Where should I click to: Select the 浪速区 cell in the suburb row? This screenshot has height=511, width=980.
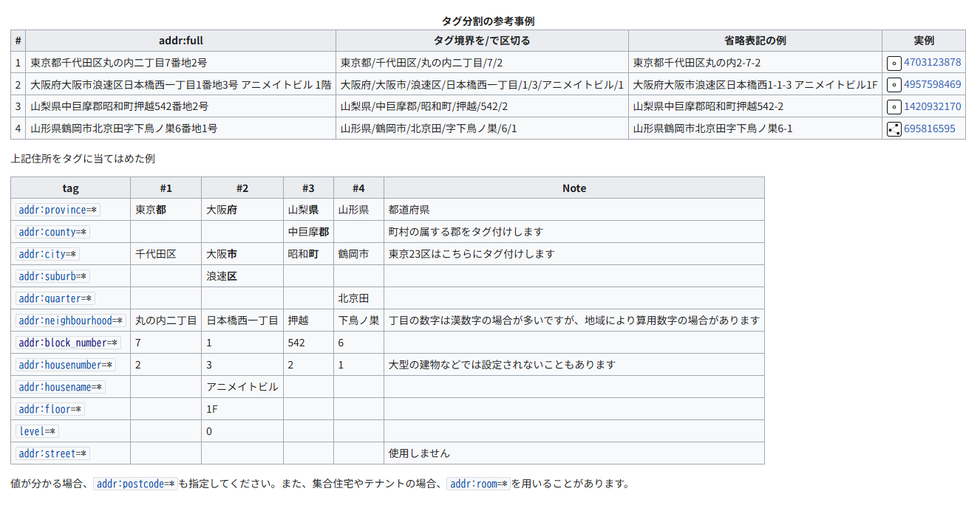pyautogui.click(x=242, y=276)
